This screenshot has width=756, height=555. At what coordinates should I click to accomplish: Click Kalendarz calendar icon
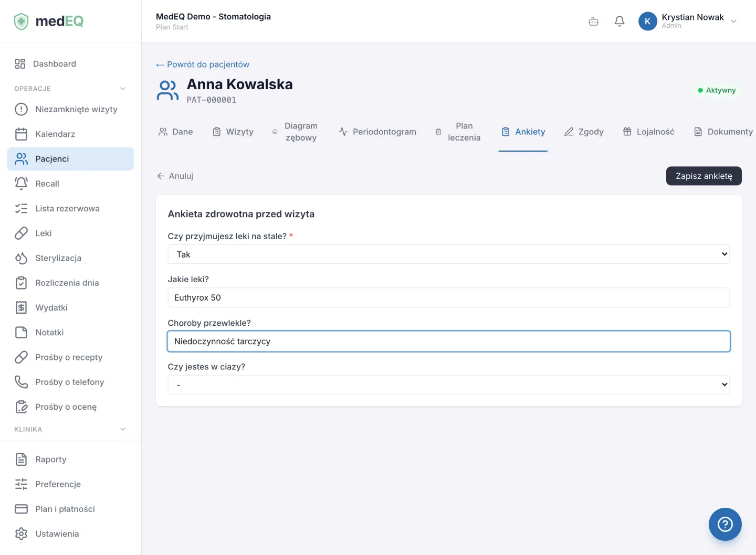21,134
